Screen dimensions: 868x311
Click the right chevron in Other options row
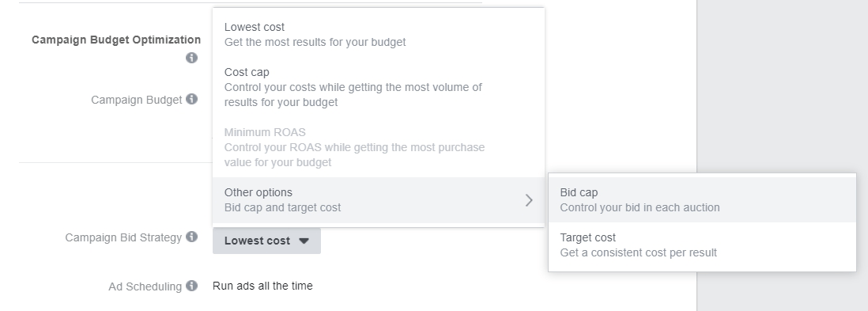click(529, 200)
